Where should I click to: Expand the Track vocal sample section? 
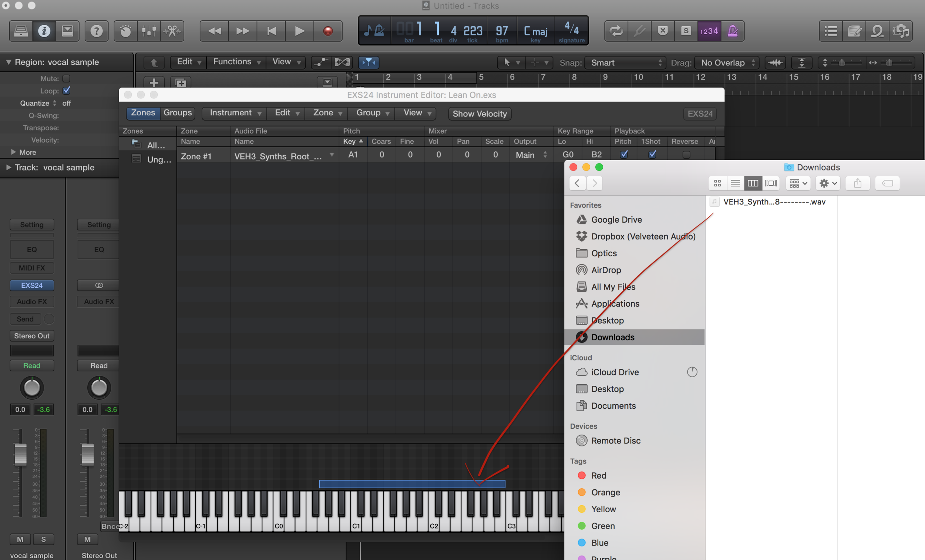pyautogui.click(x=8, y=168)
